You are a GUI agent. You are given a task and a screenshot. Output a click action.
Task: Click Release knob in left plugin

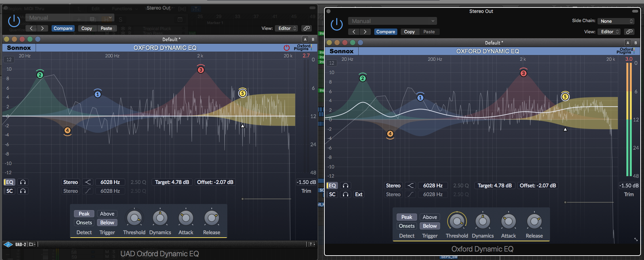(x=212, y=218)
